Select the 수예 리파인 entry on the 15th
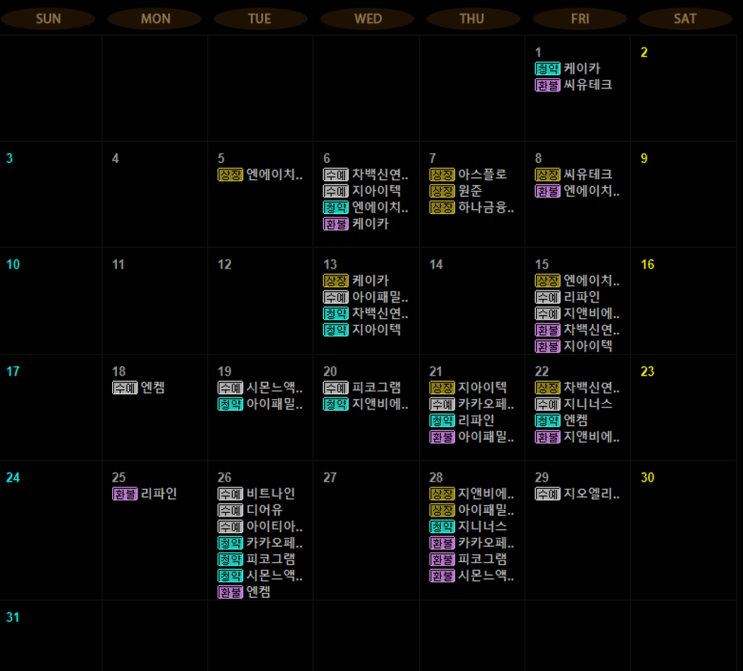 pyautogui.click(x=567, y=297)
